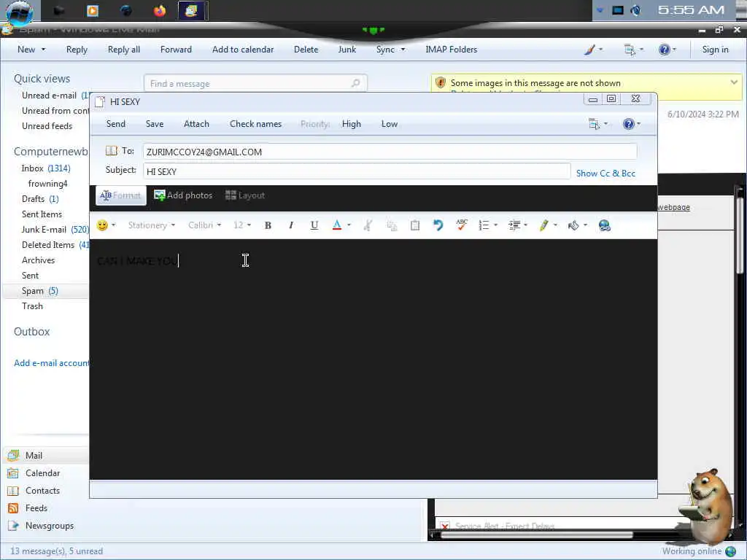Open the font color dropdown arrow
Image resolution: width=747 pixels, height=560 pixels.
[x=349, y=225]
